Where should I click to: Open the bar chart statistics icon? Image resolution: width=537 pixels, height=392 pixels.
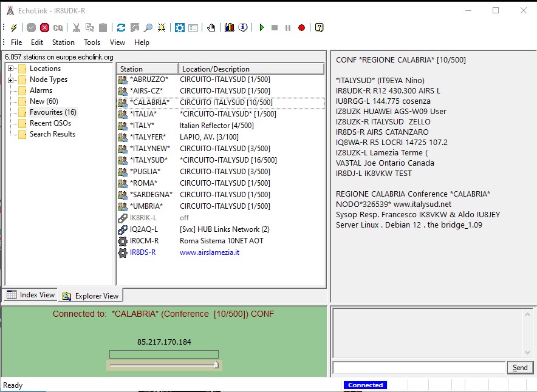pos(230,28)
